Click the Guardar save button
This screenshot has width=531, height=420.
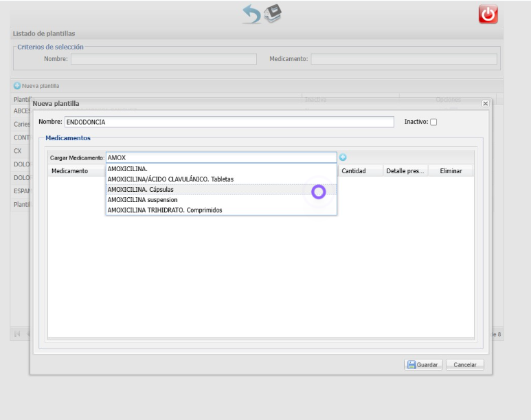(422, 365)
